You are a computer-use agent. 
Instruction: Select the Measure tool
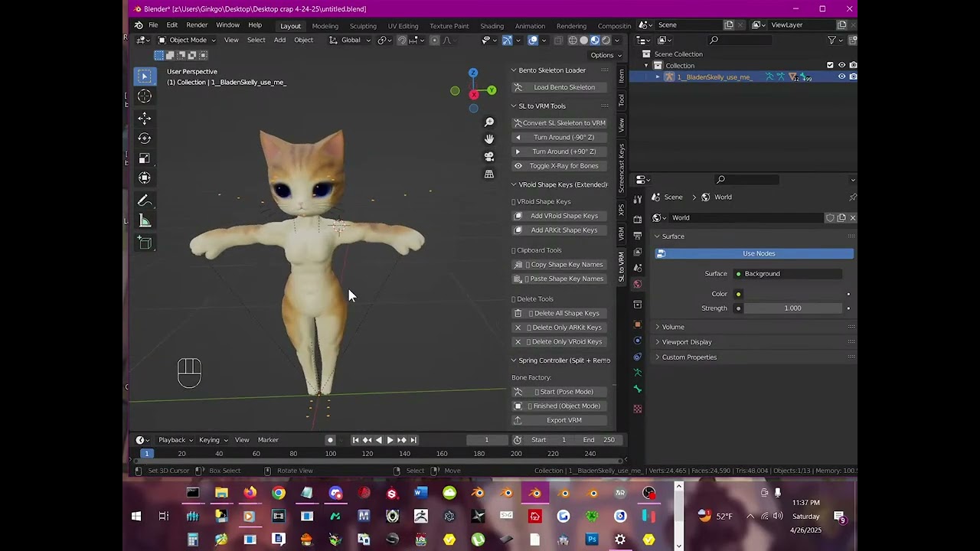click(x=144, y=220)
